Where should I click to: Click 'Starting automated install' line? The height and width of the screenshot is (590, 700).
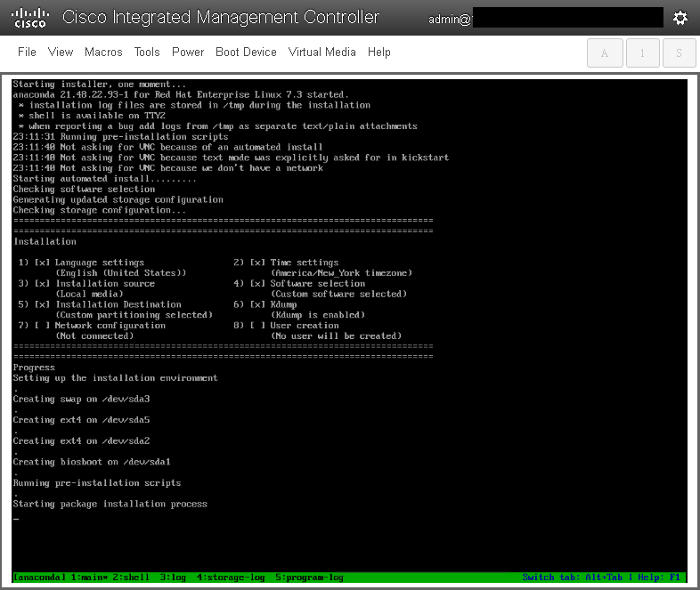[104, 179]
